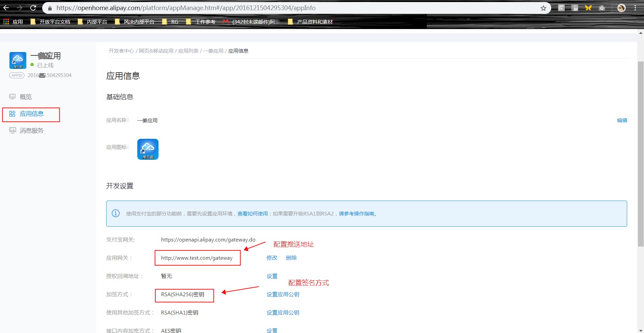Click the RSA(SHA256)密钥 value
Viewport: 644px width, 333px height.
pos(183,294)
